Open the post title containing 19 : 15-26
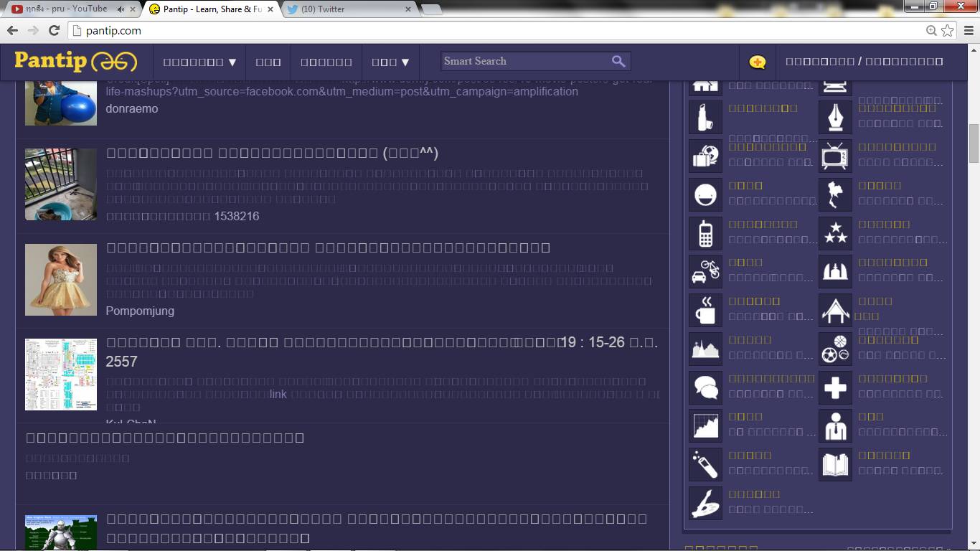The image size is (980, 551). tap(382, 352)
